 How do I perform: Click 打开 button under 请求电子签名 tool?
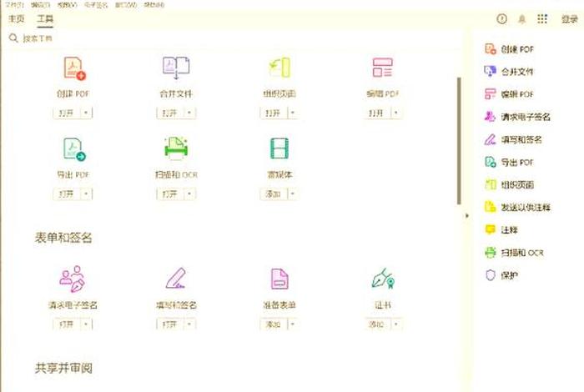pos(67,324)
